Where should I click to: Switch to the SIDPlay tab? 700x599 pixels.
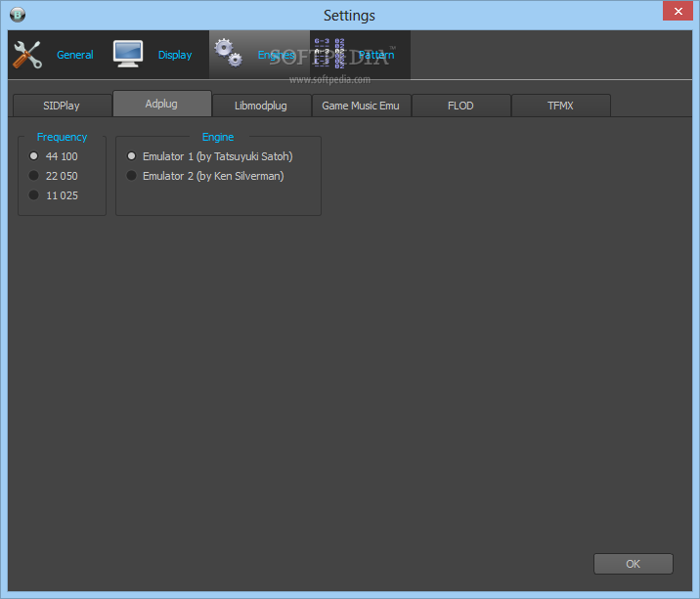pos(62,106)
